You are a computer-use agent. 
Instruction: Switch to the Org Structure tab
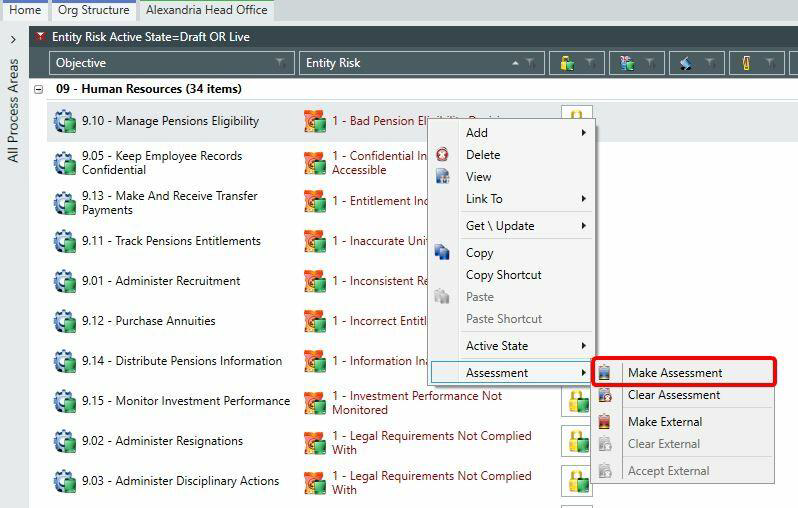(x=94, y=10)
